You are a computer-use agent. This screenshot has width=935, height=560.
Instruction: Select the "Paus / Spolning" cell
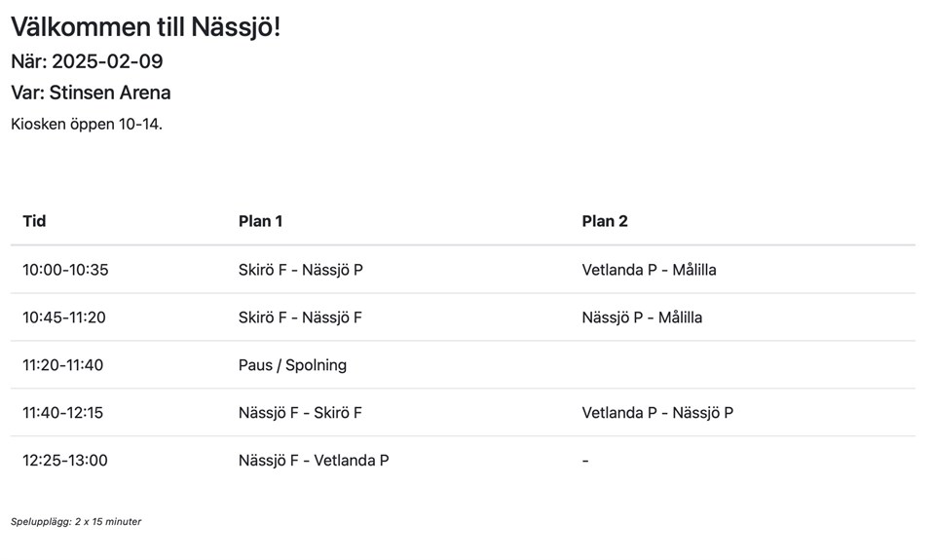pos(292,365)
